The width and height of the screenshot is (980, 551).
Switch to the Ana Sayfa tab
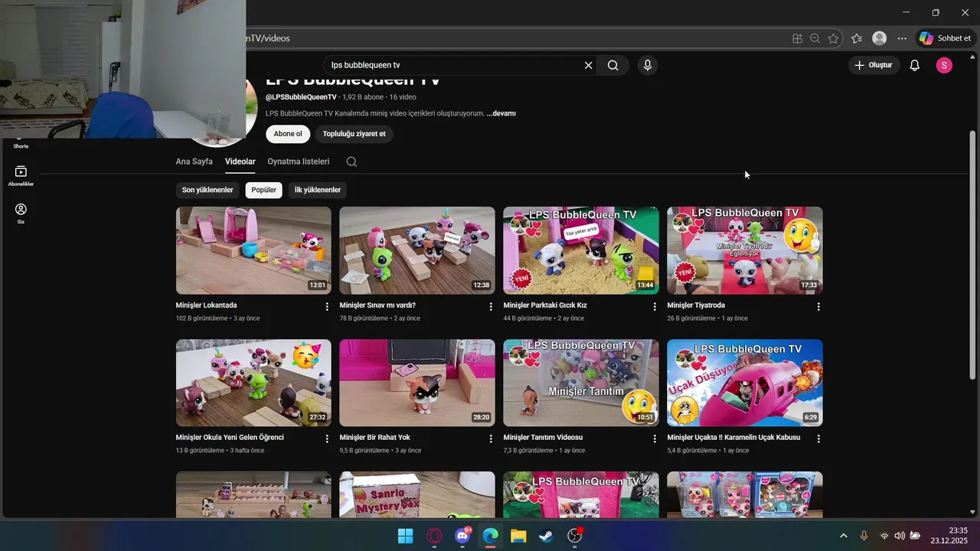pyautogui.click(x=194, y=161)
